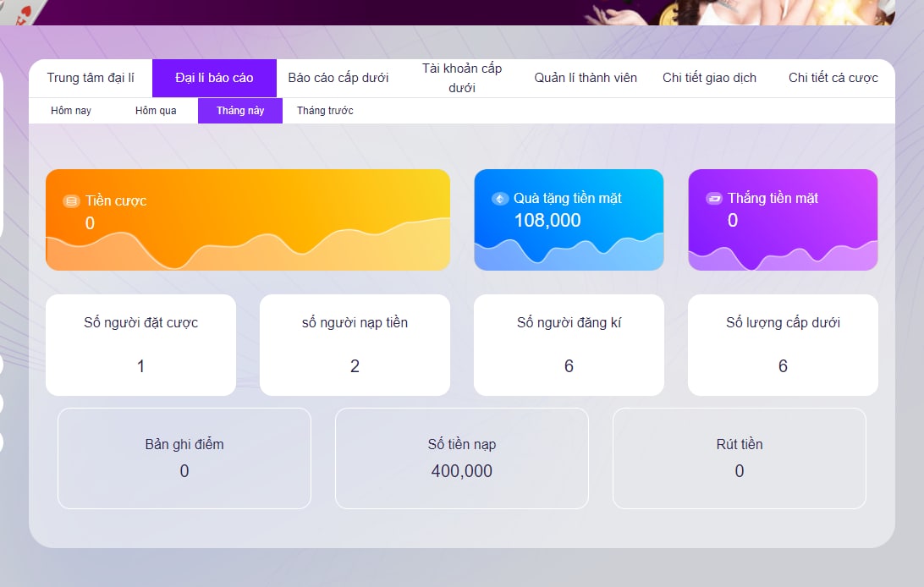Viewport: 924px width, 587px height.
Task: Select the Tháng trước period filter
Action: (x=325, y=111)
